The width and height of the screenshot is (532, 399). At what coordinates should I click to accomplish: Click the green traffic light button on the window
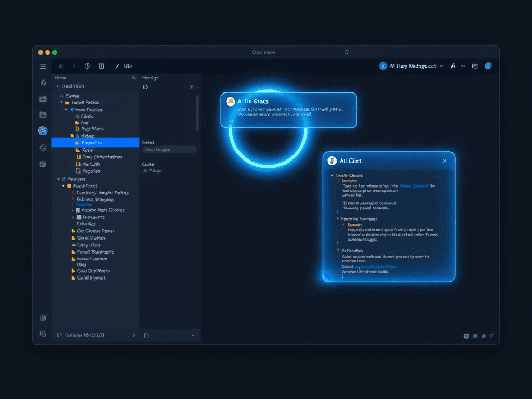pos(55,52)
